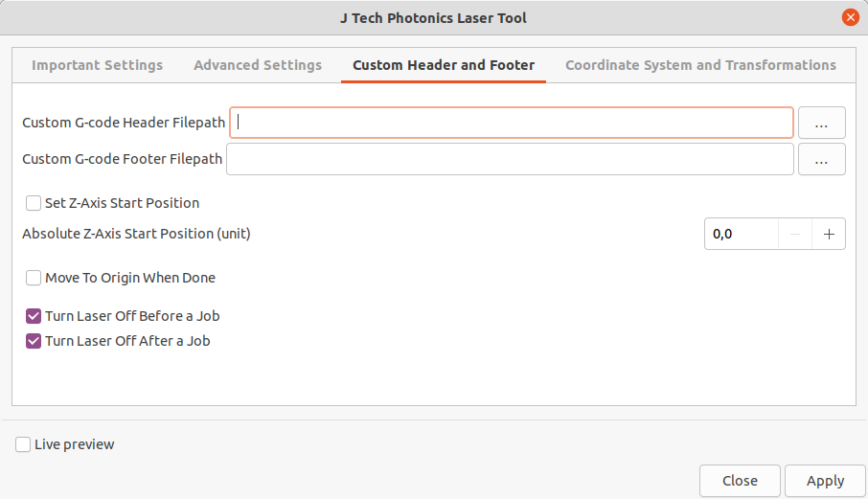Click the Apply button
This screenshot has width=868, height=499.
pyautogui.click(x=825, y=481)
